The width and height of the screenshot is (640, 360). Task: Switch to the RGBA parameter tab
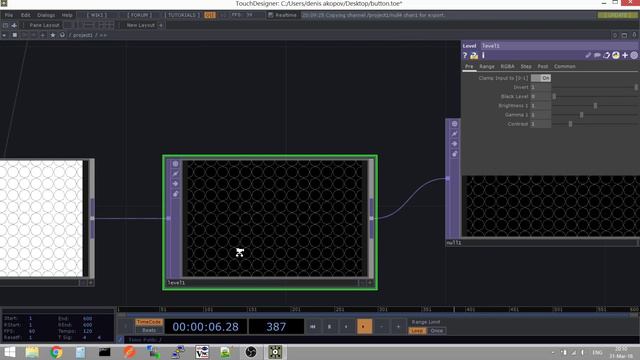507,66
